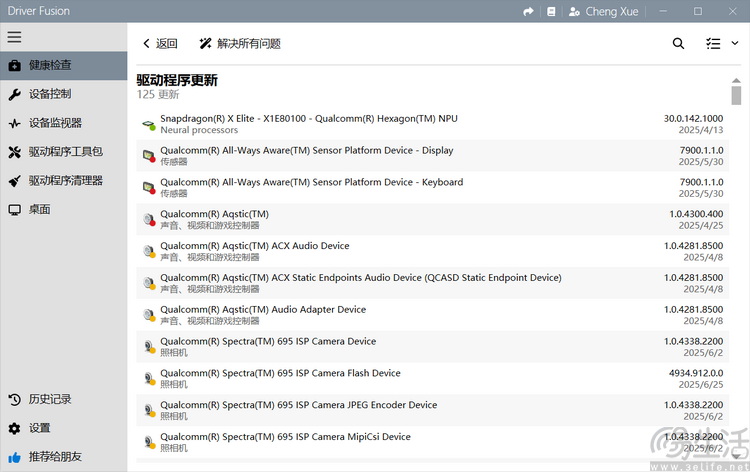The width and height of the screenshot is (750, 472).
Task: Open 设置 gear icon
Action: coord(14,428)
